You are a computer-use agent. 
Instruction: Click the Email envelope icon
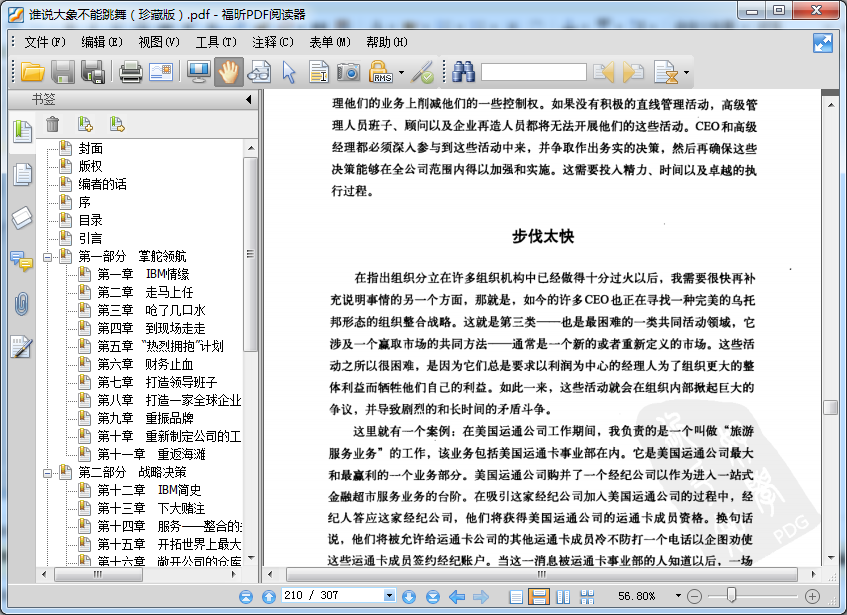pos(161,72)
